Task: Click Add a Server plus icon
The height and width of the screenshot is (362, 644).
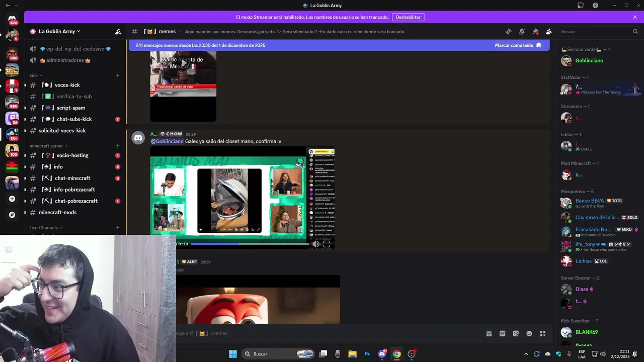Action: [12, 199]
